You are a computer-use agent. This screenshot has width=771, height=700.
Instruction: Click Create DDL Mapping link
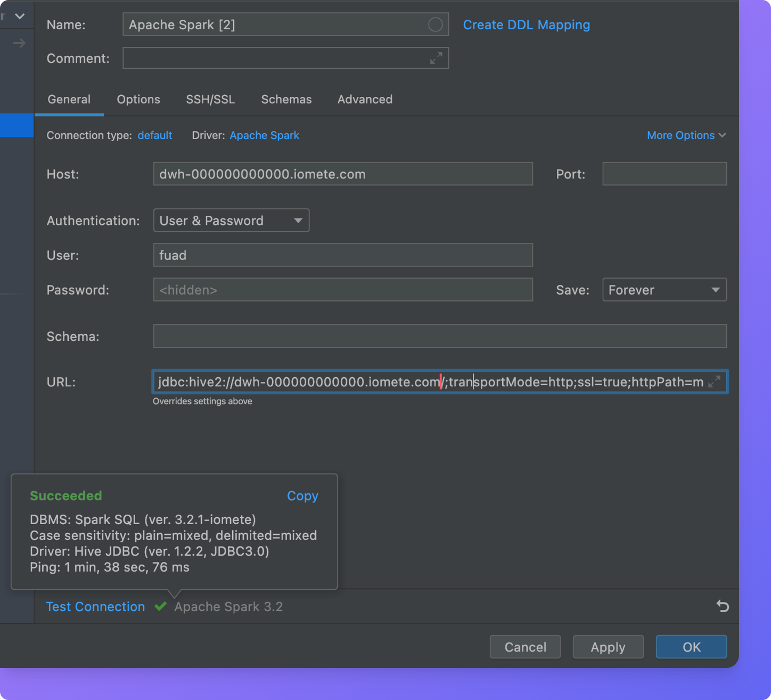(x=526, y=25)
